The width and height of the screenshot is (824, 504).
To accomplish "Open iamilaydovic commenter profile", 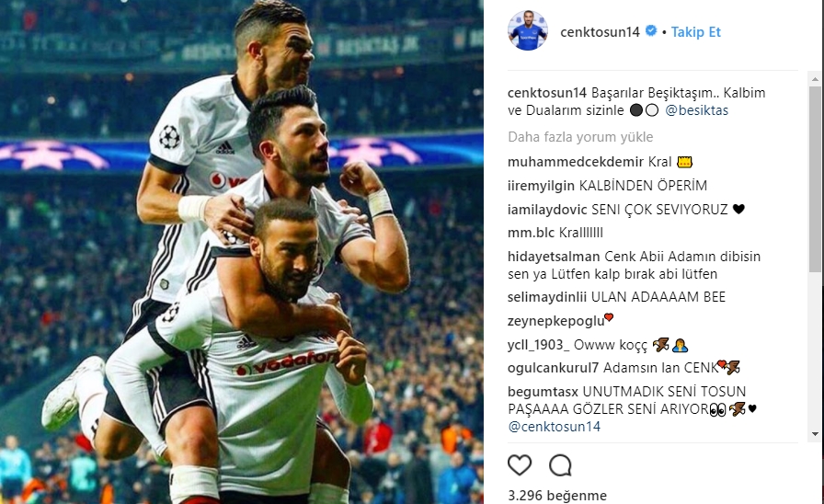I will (547, 209).
